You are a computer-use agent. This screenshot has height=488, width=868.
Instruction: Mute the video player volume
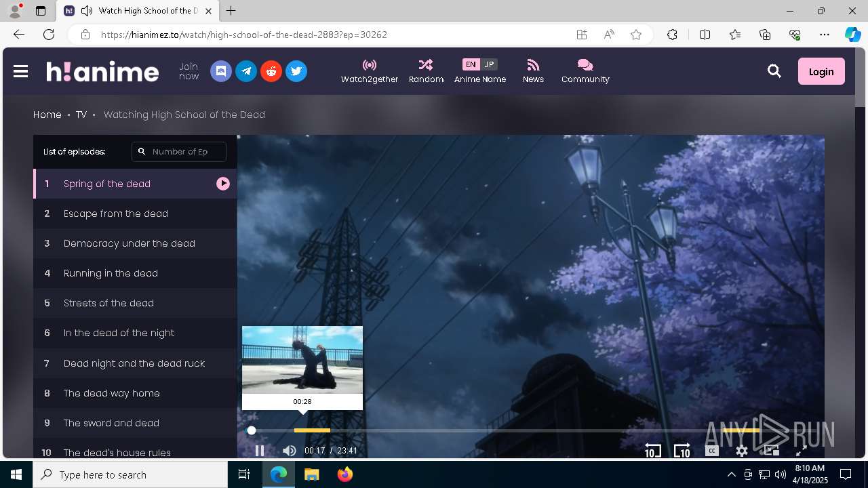coord(290,451)
